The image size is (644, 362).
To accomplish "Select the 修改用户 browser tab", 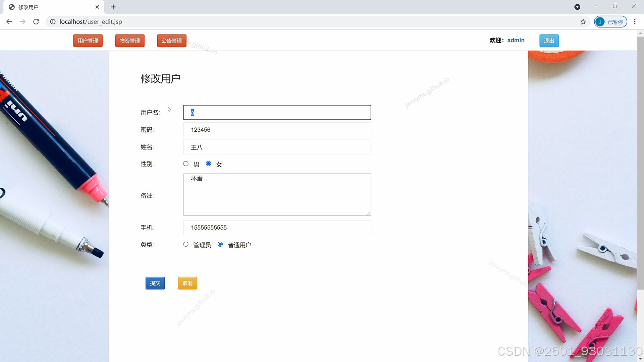I will click(54, 7).
